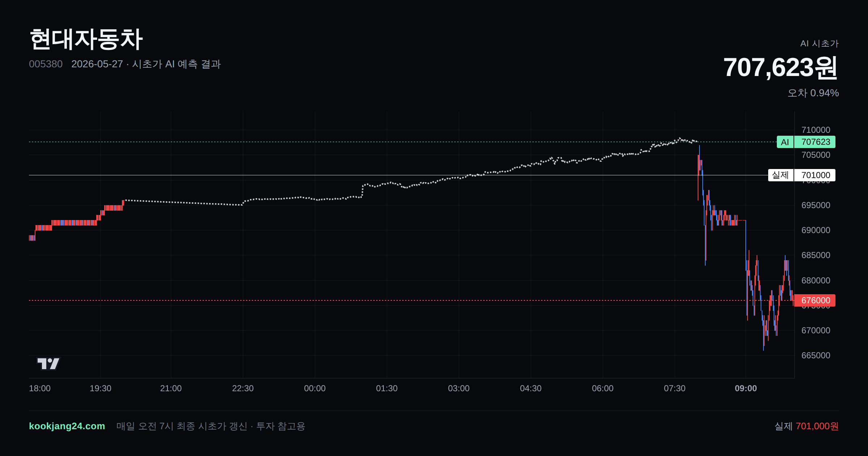Viewport: 868px width, 456px height.
Task: Click the AI 시초가 label
Action: 819,43
